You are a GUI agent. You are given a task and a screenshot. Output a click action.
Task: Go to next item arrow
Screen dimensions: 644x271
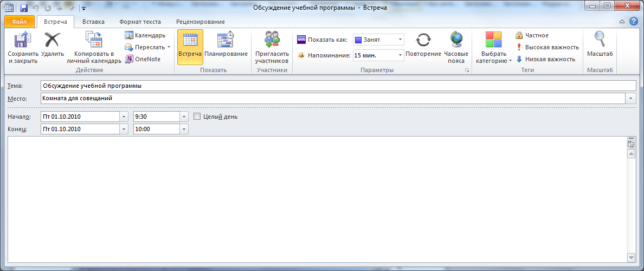(x=71, y=8)
